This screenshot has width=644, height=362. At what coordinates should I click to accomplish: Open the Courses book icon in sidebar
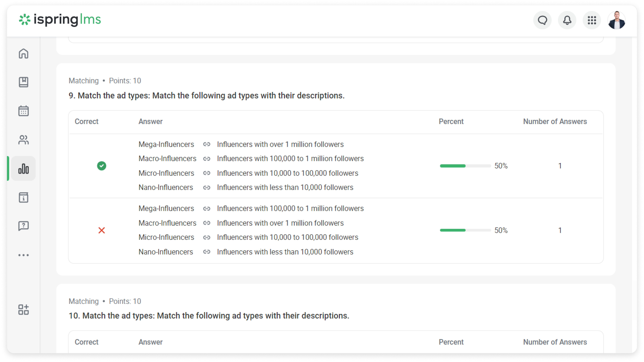[24, 82]
